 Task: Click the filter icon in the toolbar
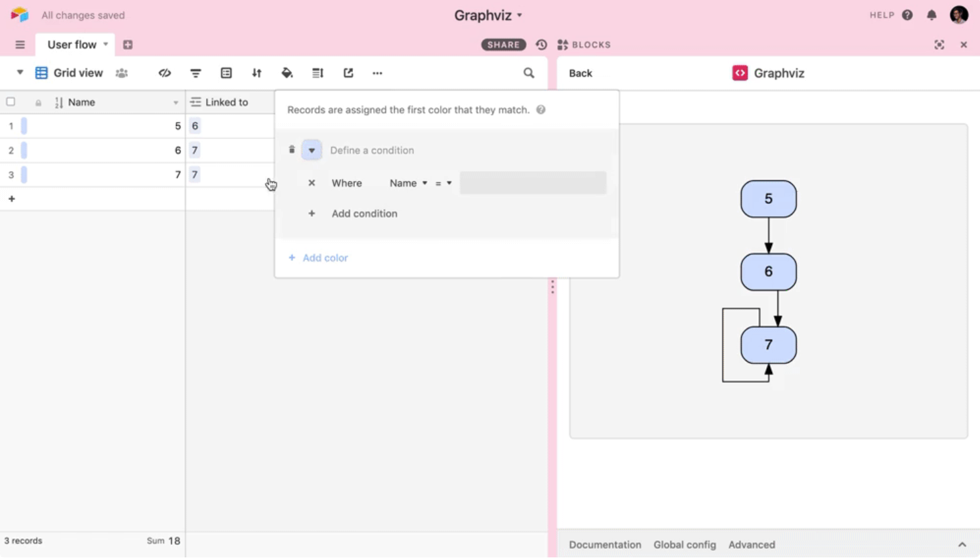click(x=195, y=73)
